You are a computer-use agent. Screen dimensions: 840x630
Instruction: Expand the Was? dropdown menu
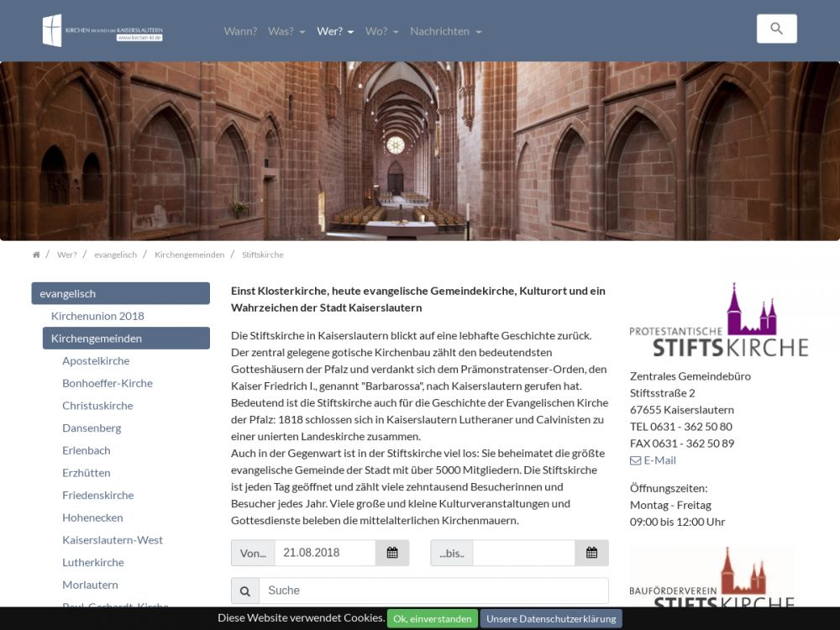pos(286,31)
